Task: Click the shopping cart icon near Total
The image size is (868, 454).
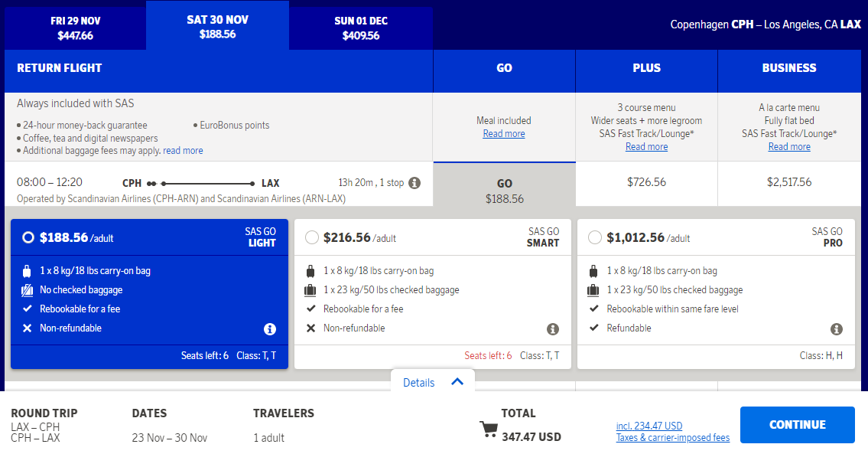Action: pos(488,429)
